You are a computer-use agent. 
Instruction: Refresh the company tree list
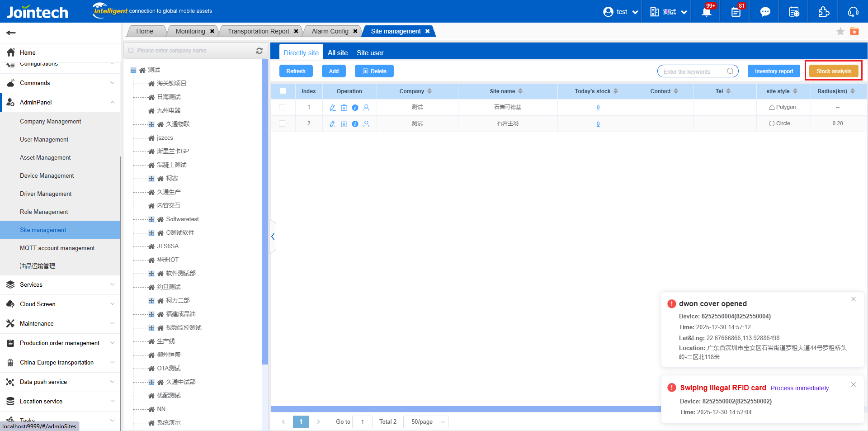pos(259,51)
